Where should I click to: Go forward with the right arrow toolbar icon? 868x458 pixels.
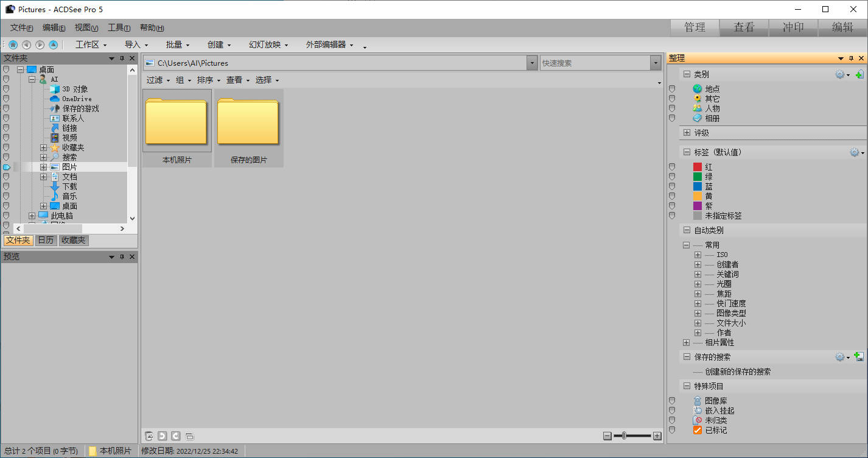[40, 44]
